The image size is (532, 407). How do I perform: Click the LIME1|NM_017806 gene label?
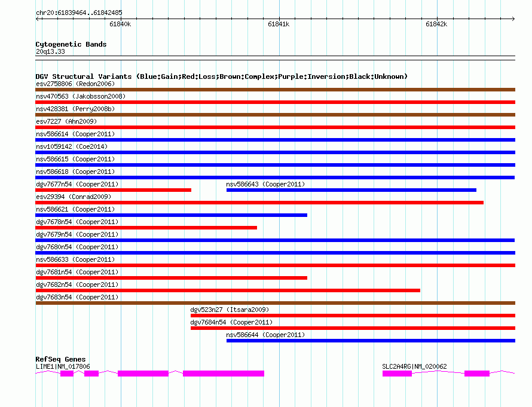pyautogui.click(x=63, y=366)
